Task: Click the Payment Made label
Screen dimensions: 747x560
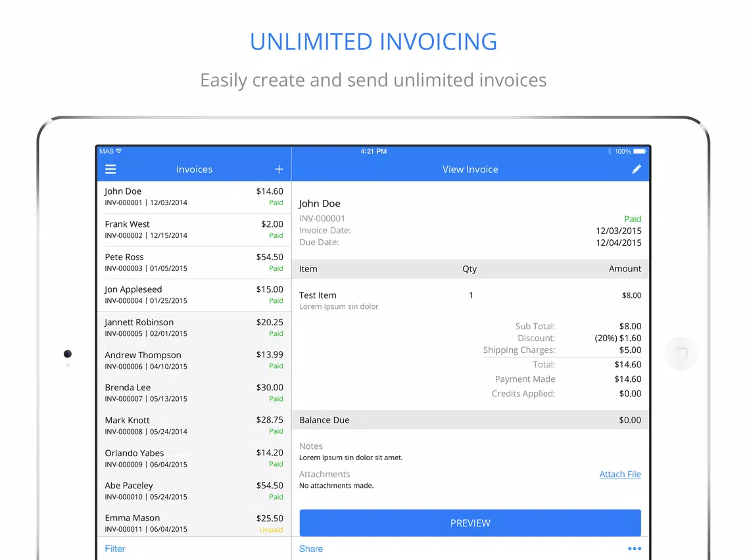Action: 525,379
